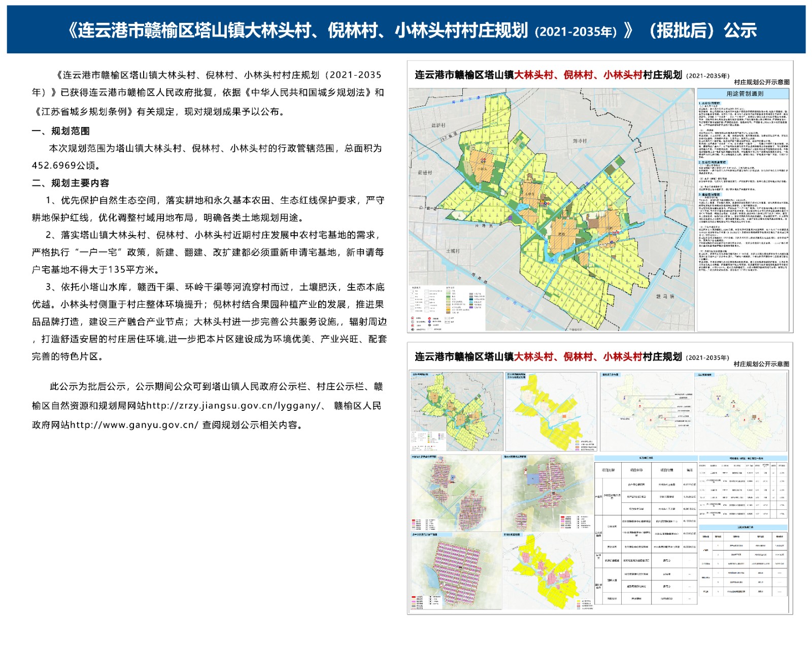Click the lower map sheet's red village-name title
This screenshot has width=812, height=646.
click(579, 357)
